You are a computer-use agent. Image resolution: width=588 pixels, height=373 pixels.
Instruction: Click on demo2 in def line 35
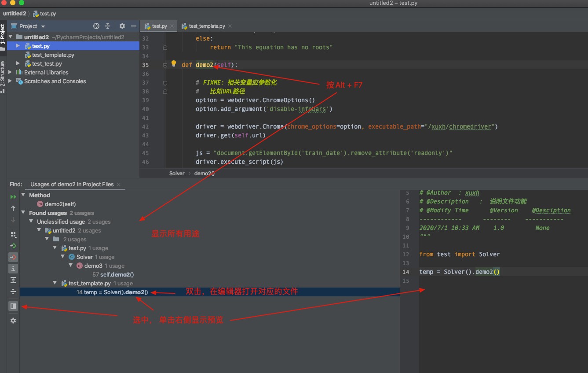(x=204, y=65)
